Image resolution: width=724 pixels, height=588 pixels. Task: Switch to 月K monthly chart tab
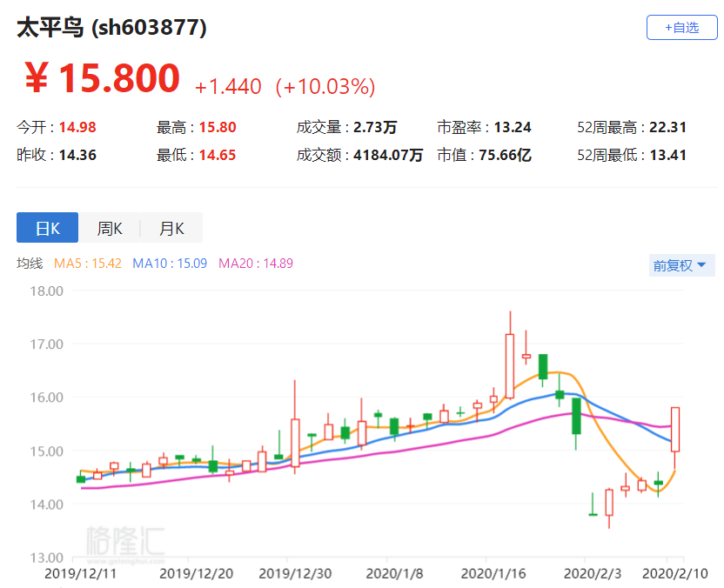171,228
